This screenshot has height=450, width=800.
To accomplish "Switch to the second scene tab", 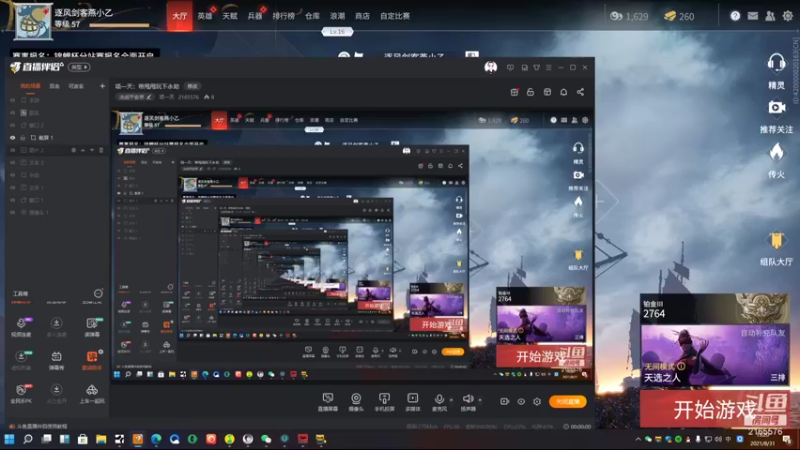I will point(54,86).
